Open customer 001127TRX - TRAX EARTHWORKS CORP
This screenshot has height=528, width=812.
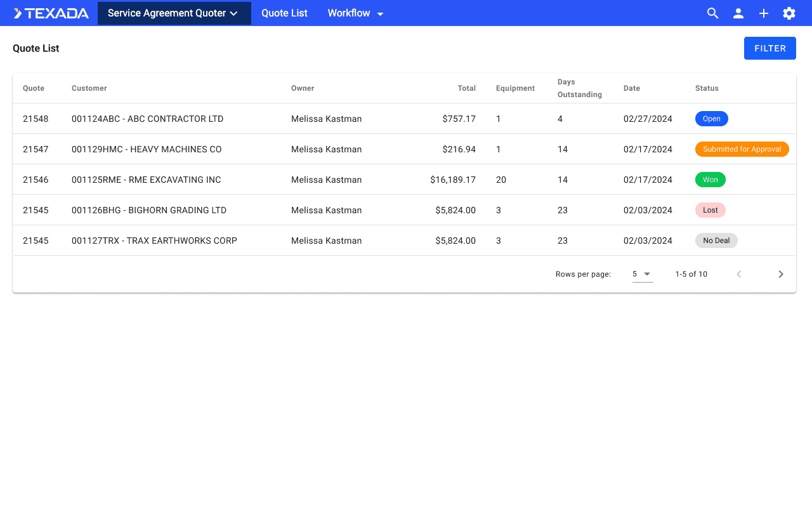click(154, 241)
